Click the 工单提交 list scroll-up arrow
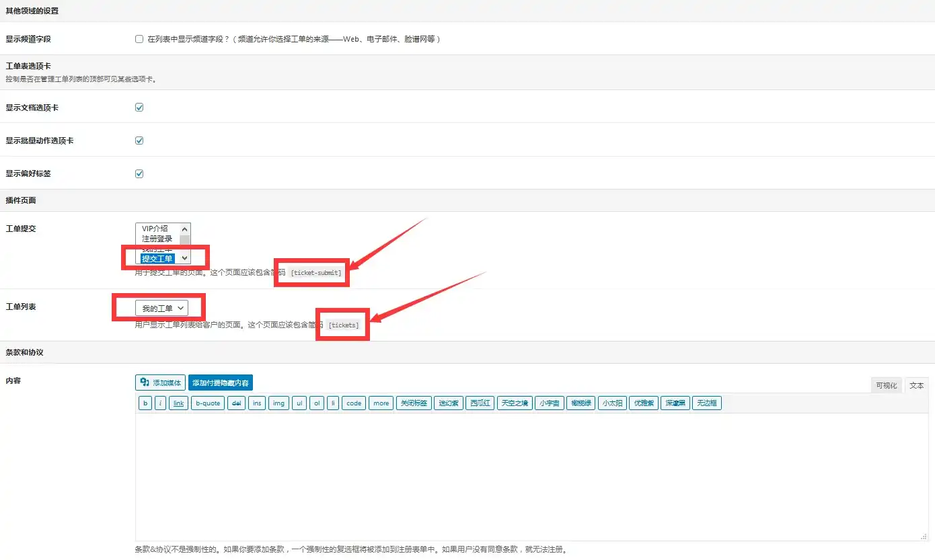Screen dimensions: 935x560 [x=185, y=229]
